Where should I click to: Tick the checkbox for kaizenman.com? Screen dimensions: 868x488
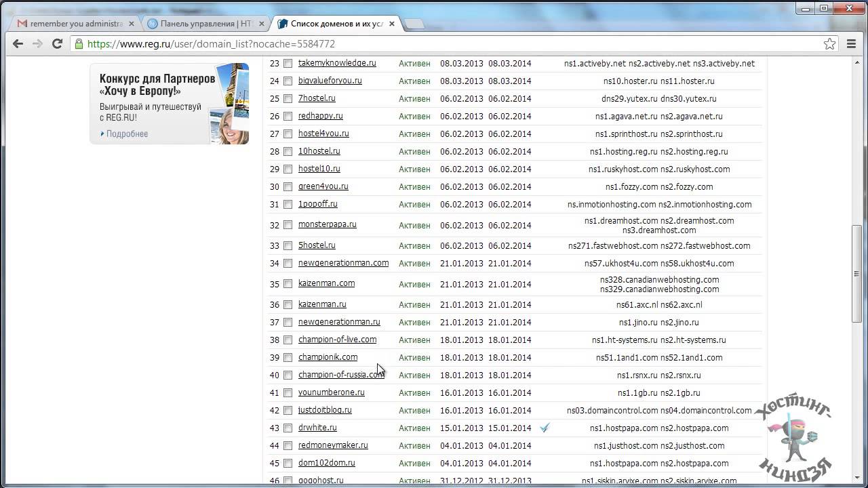click(x=288, y=283)
